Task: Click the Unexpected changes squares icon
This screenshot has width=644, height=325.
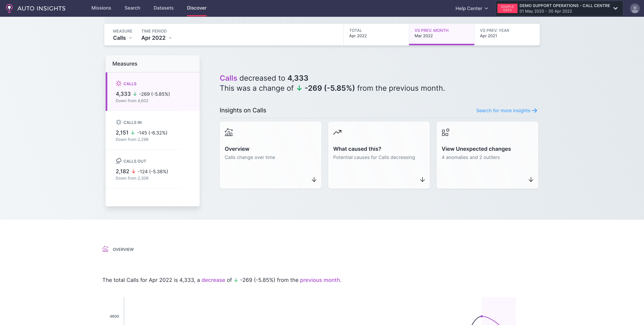Action: coord(445,132)
